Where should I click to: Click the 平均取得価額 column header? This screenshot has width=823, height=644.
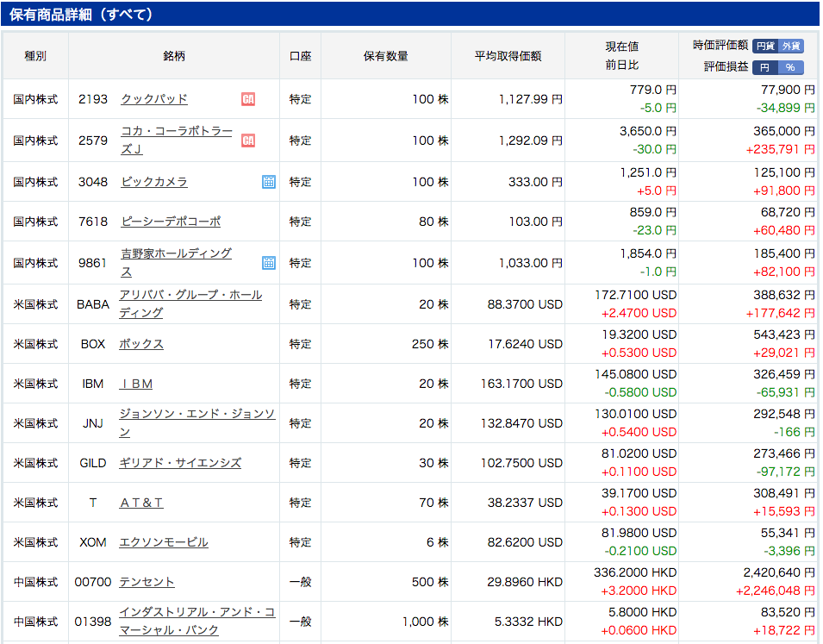coord(508,56)
